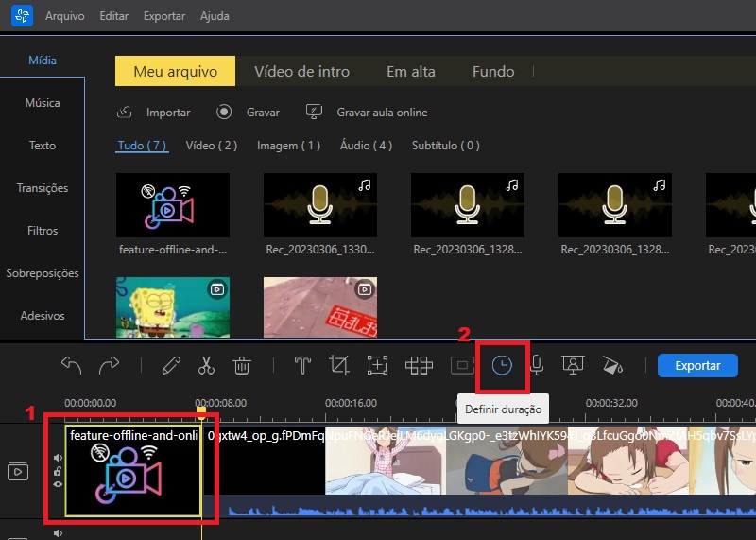Open the Música sidebar section
Image resolution: width=756 pixels, height=540 pixels.
(x=43, y=103)
